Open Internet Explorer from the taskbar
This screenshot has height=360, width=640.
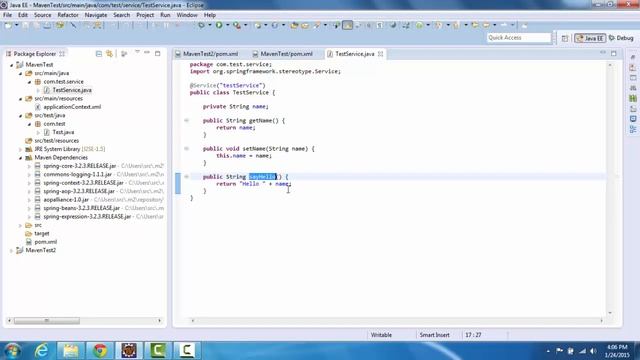[x=41, y=351]
